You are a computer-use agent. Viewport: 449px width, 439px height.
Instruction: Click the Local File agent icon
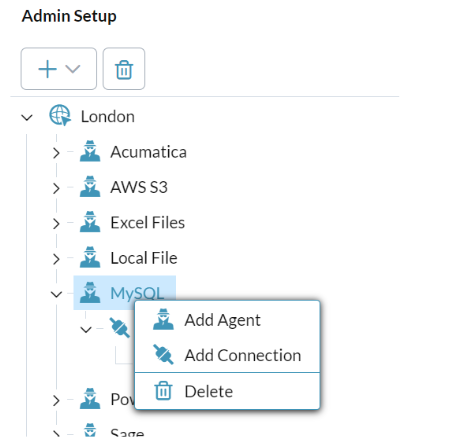coord(90,257)
